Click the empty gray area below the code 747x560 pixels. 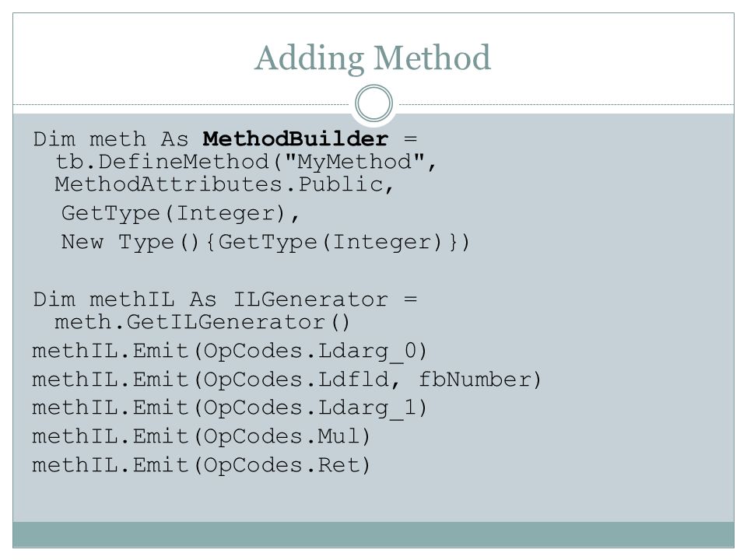coord(373,499)
